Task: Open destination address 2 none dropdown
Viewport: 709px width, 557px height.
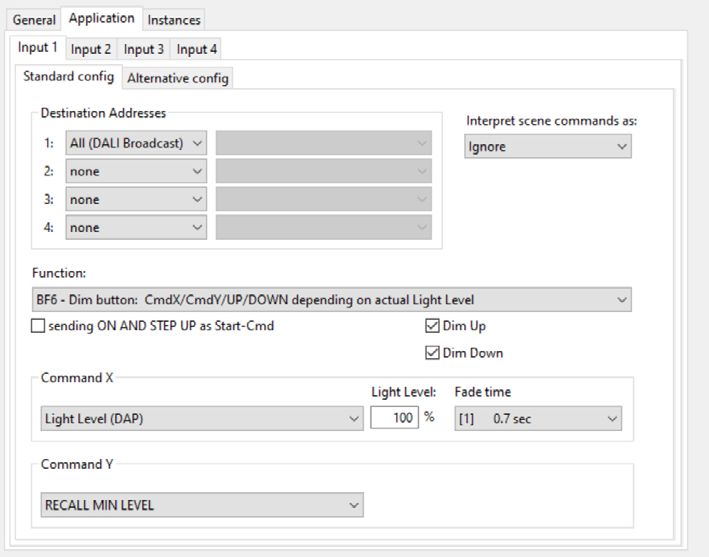Action: pos(136,171)
